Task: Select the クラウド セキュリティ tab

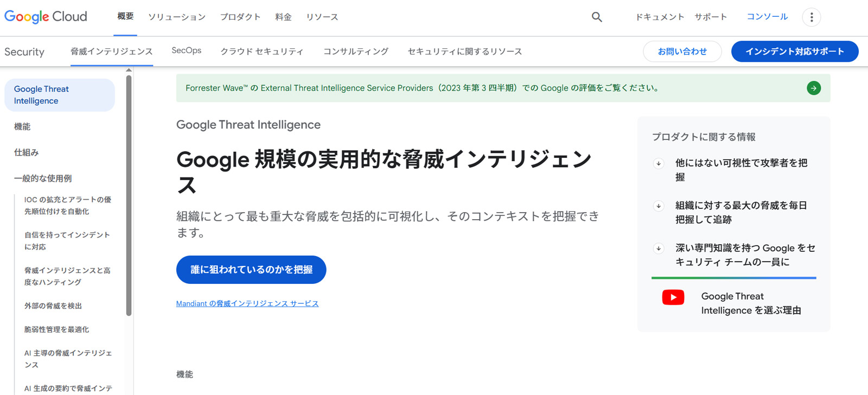Action: (x=262, y=52)
